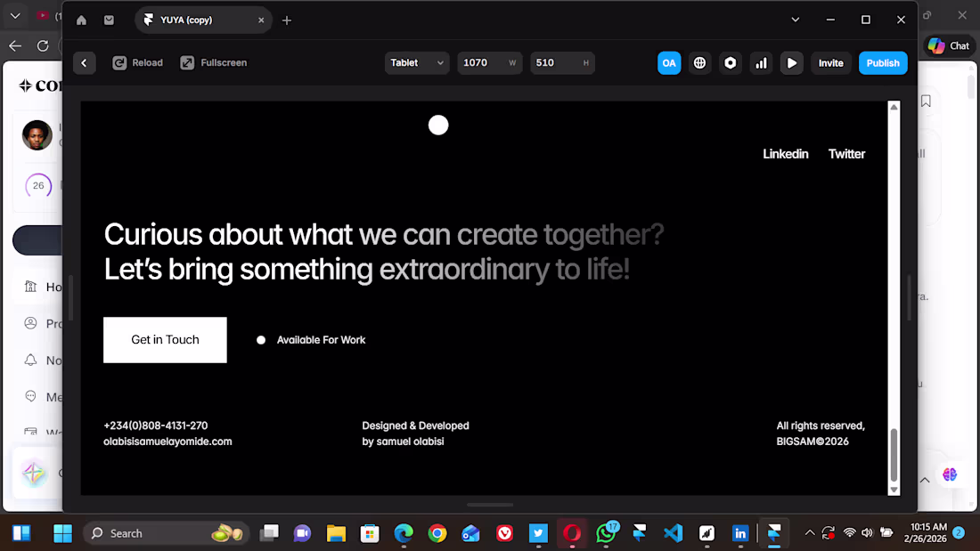Click the preview scrollbar up arrow
Image resolution: width=980 pixels, height=551 pixels.
[894, 107]
